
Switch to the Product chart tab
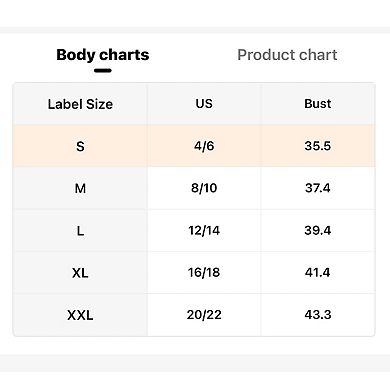tap(287, 55)
